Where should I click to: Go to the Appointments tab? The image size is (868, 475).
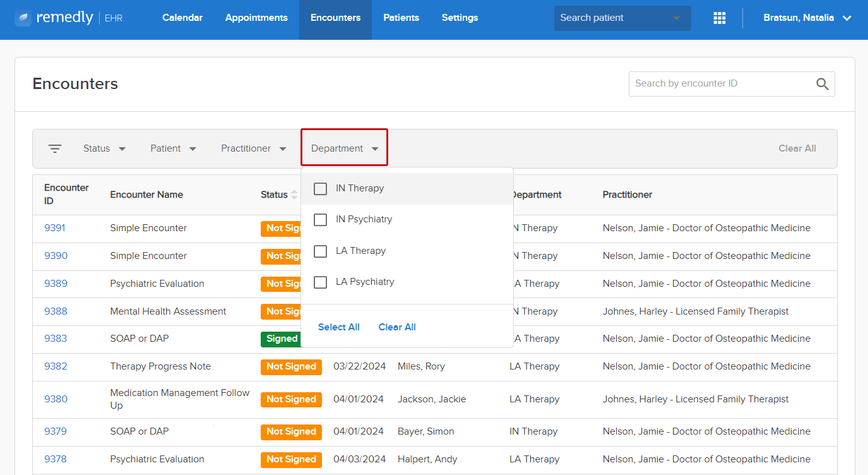click(x=256, y=18)
